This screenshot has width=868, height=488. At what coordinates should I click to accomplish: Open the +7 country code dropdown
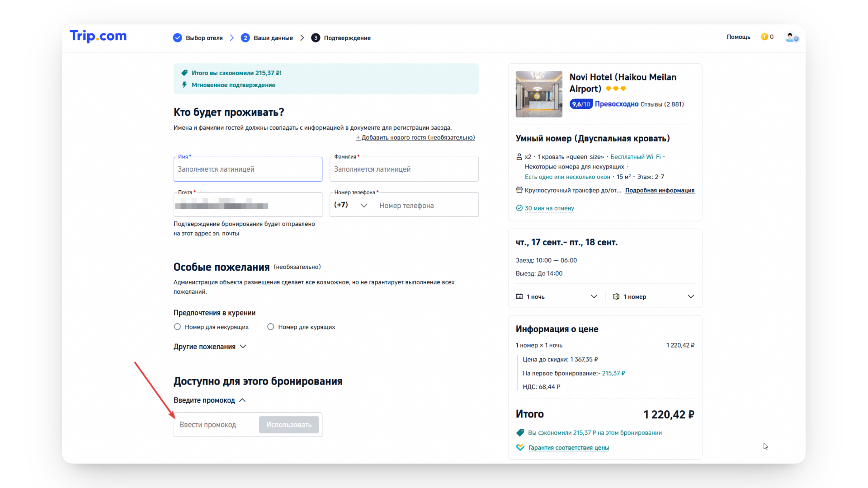pyautogui.click(x=351, y=205)
